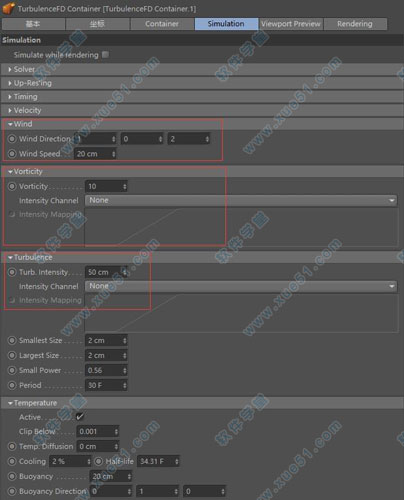Expand the Timing section
Viewport: 404px width, 500px height.
tap(202, 97)
